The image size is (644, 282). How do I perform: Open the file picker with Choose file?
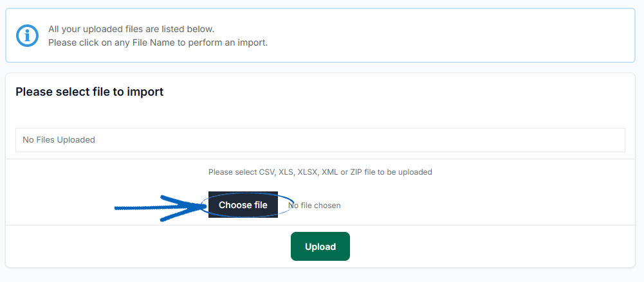point(243,204)
